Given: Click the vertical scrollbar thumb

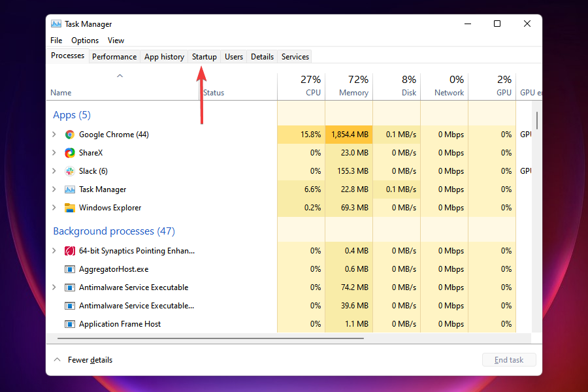Looking at the screenshot, I should pyautogui.click(x=536, y=121).
